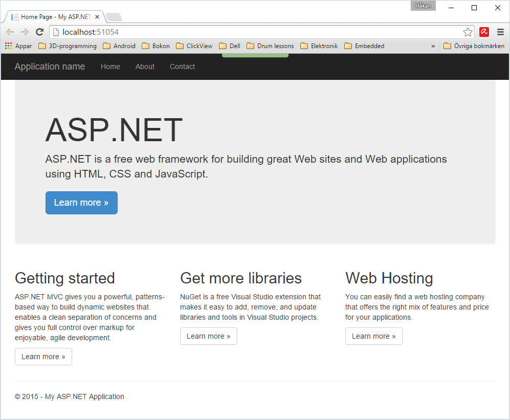
Task: Click Learn more under Get more libraries
Action: [x=209, y=336]
